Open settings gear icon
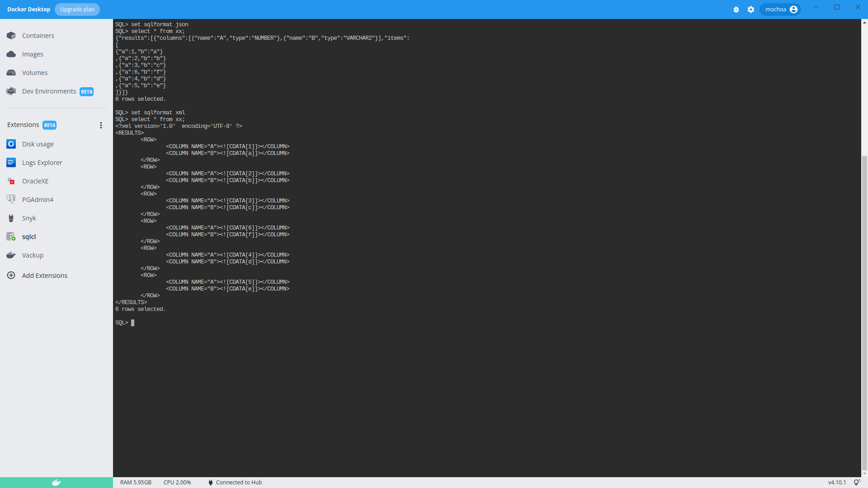 751,9
